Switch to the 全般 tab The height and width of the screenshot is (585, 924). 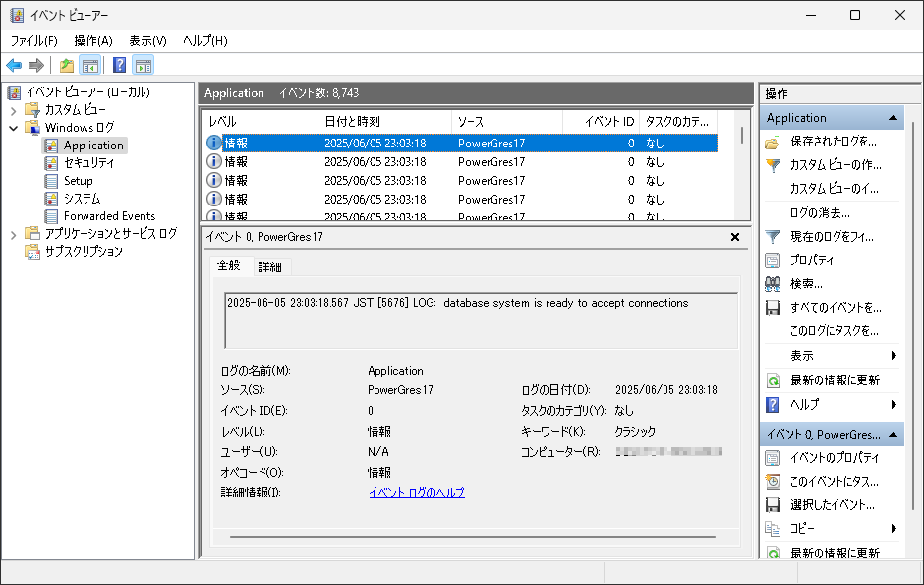229,265
